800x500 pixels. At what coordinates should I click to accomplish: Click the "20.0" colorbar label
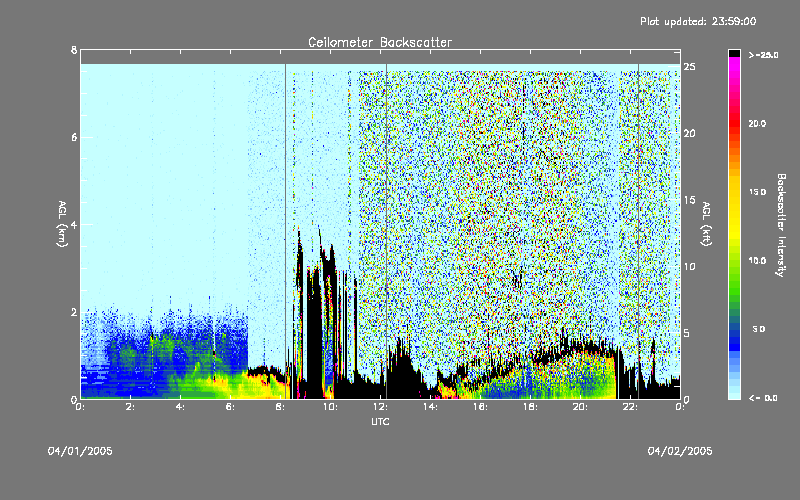pyautogui.click(x=757, y=123)
